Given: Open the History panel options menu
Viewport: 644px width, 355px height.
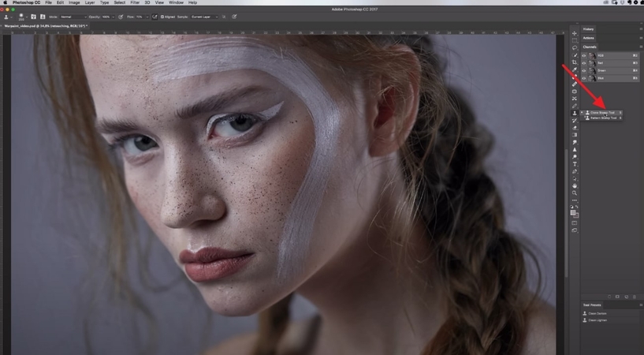Looking at the screenshot, I should pos(641,29).
